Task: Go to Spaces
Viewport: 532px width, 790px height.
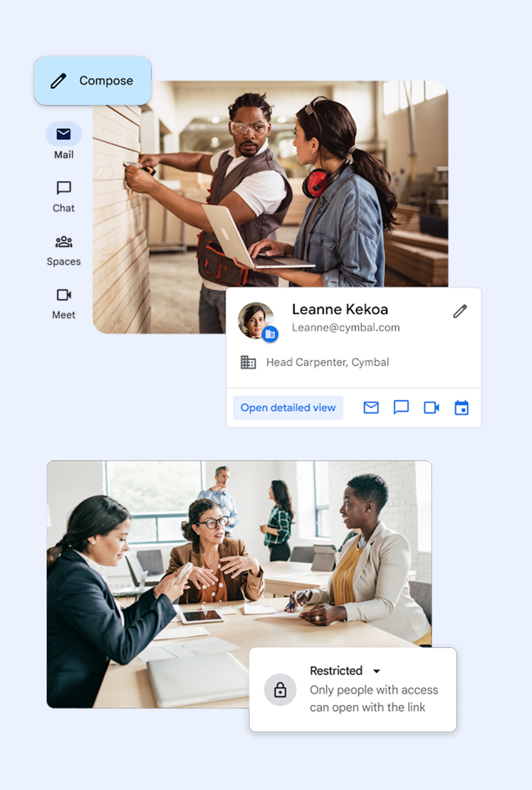Action: [64, 250]
